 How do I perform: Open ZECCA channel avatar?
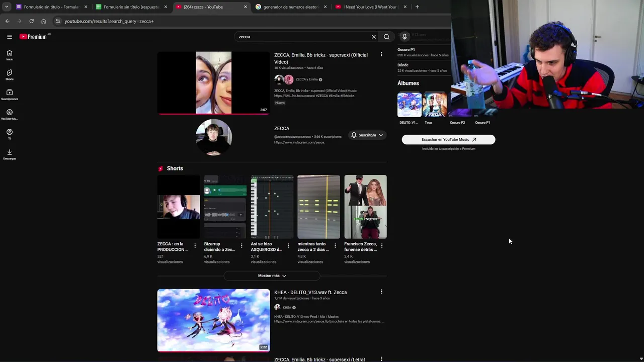point(214,137)
